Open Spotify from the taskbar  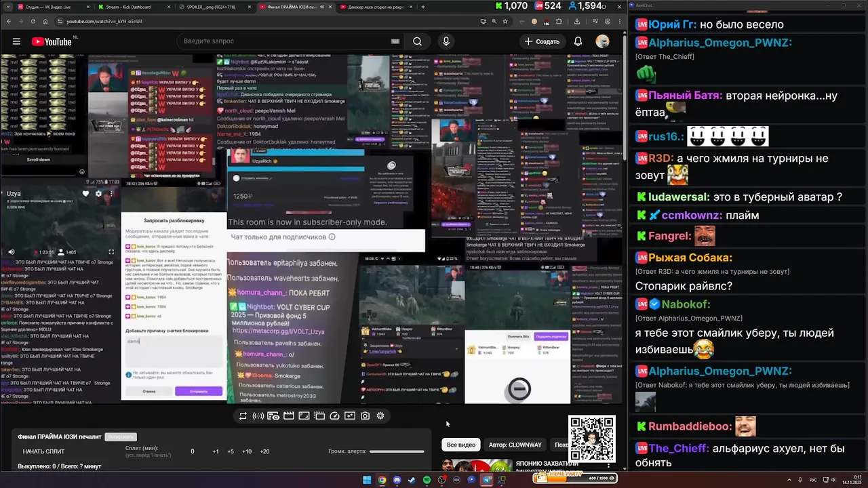[x=427, y=480]
